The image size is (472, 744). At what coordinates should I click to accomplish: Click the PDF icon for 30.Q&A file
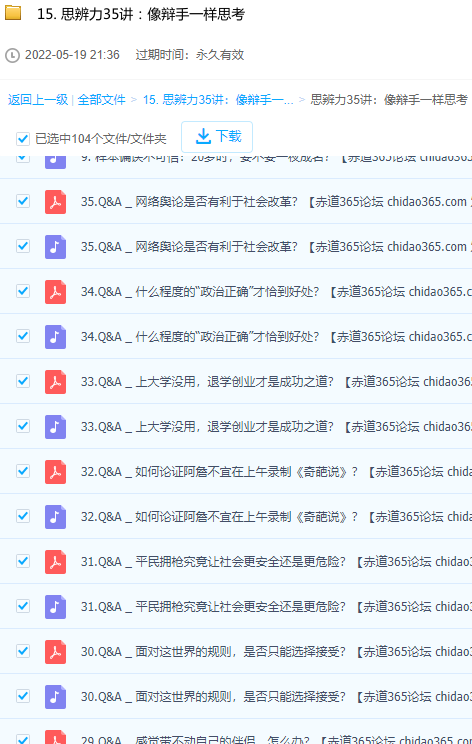56,652
